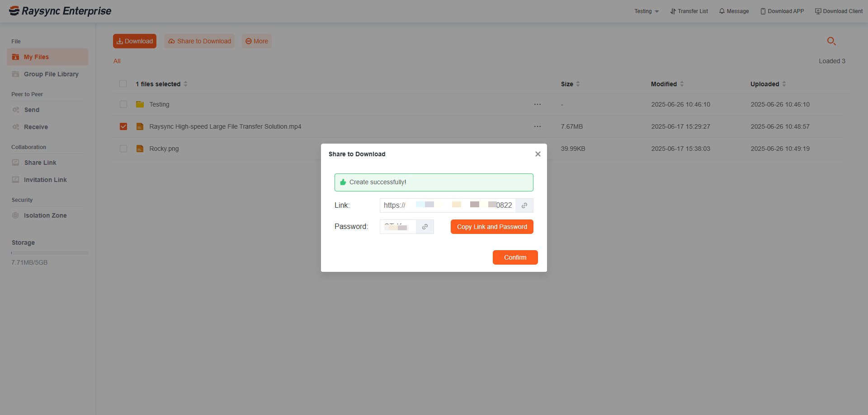Open Isolation Zone

pos(47,215)
